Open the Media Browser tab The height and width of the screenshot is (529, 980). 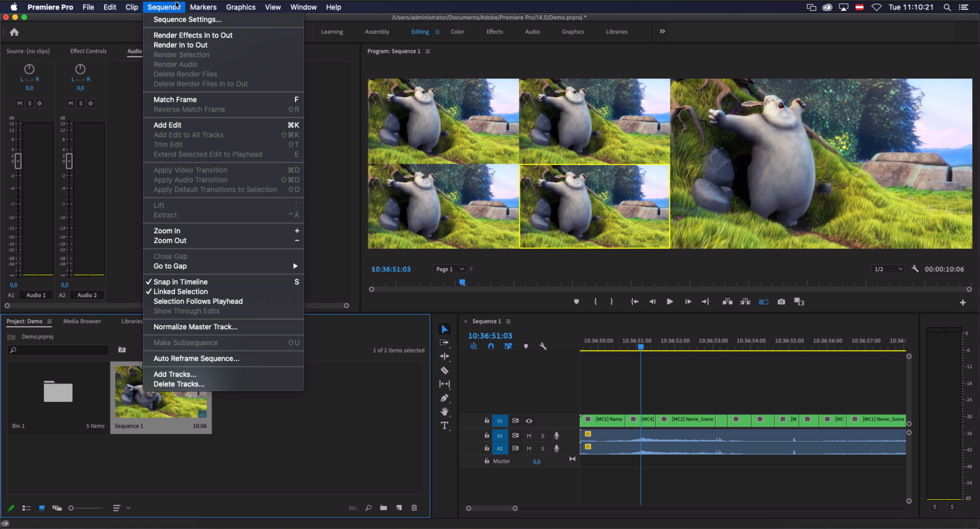pos(82,321)
